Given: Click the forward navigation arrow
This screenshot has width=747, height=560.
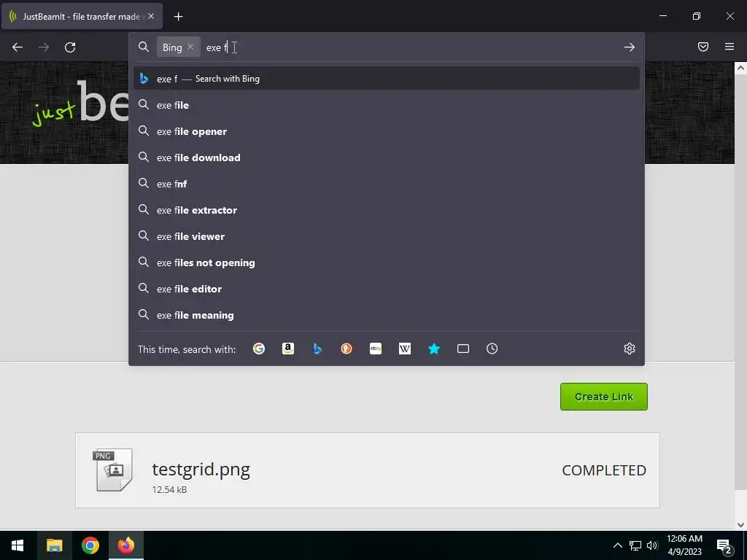Looking at the screenshot, I should 44,47.
